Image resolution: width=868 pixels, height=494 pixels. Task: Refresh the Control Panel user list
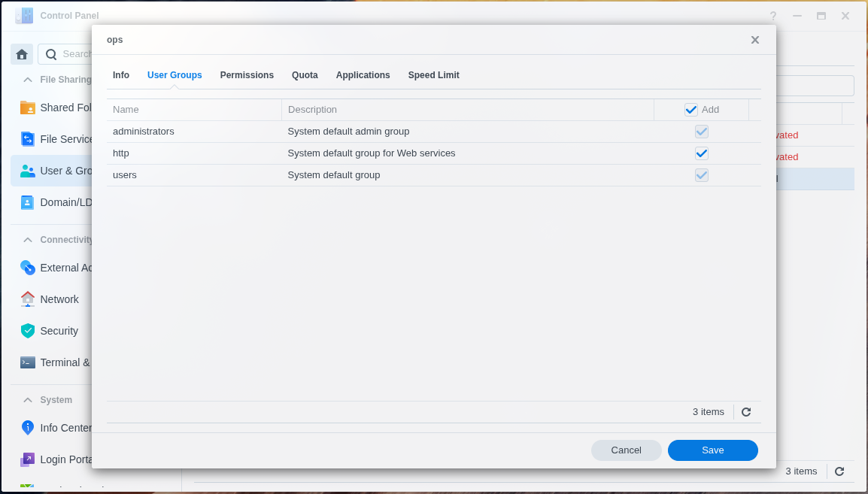click(839, 471)
